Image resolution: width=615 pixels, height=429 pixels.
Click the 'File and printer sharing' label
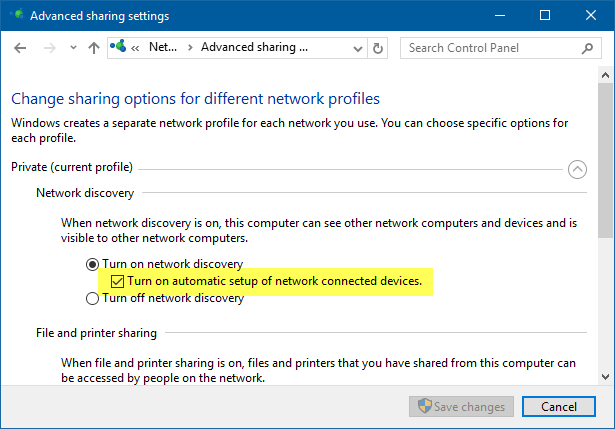point(96,333)
